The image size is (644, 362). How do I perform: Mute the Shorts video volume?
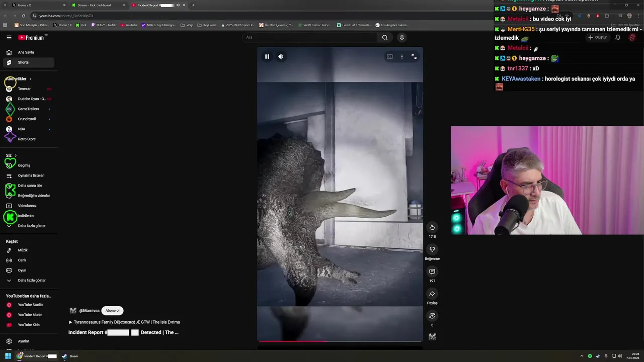(281, 57)
